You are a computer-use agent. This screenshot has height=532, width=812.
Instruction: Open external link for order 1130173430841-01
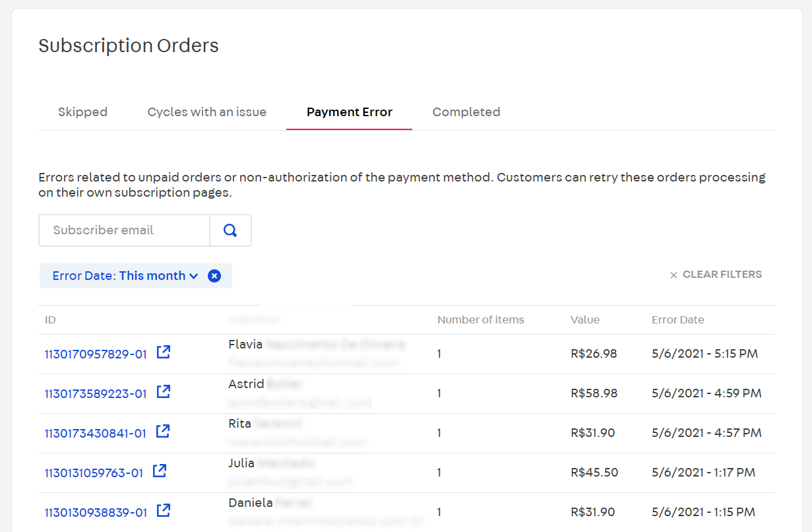[163, 432]
